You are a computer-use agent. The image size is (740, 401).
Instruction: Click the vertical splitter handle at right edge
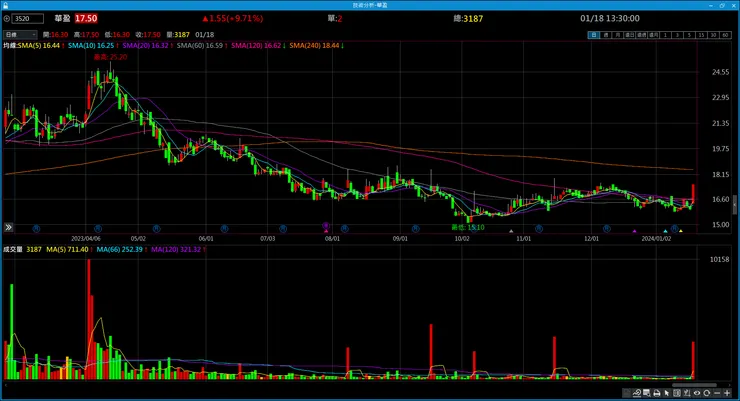click(734, 206)
